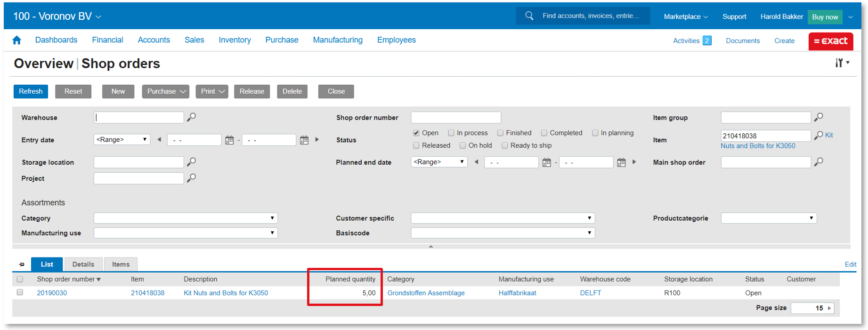Click the Shop order number input field
The image size is (868, 330).
coord(455,118)
